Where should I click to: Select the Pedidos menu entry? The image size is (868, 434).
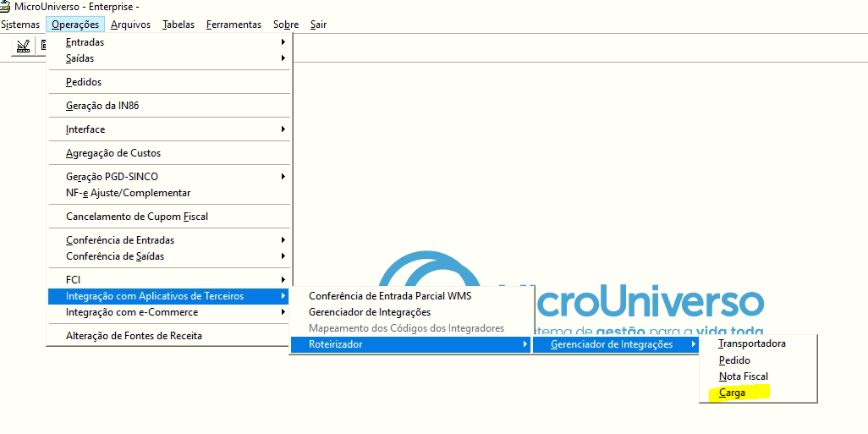coord(169,82)
